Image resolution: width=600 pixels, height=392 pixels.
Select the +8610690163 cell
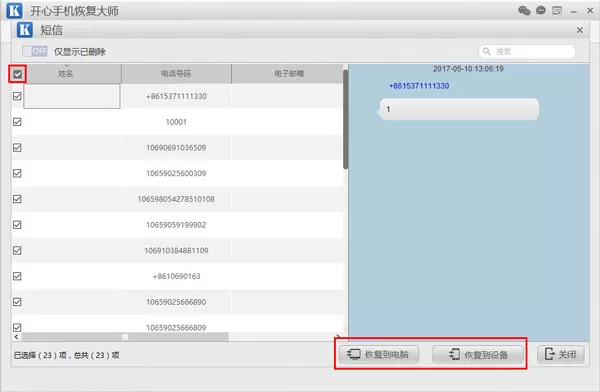(x=176, y=276)
